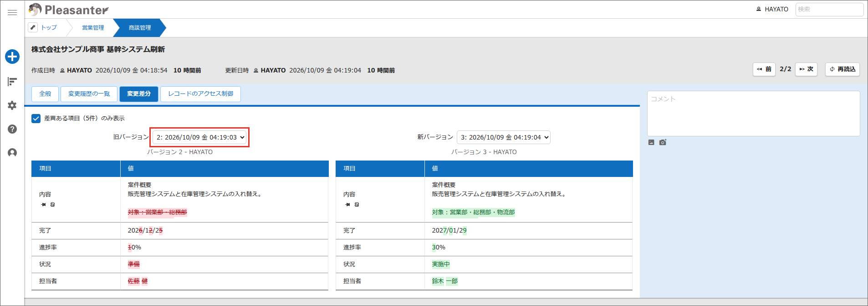Open the help question mark icon
Image resolution: width=868 pixels, height=306 pixels.
click(12, 129)
